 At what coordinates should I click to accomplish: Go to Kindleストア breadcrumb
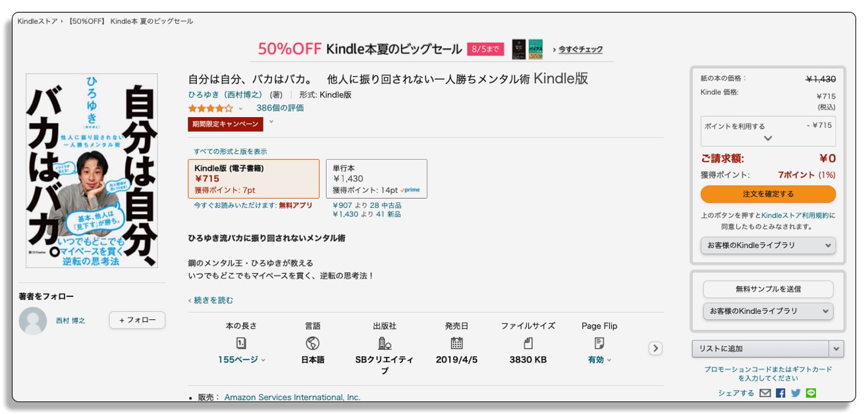coord(37,22)
